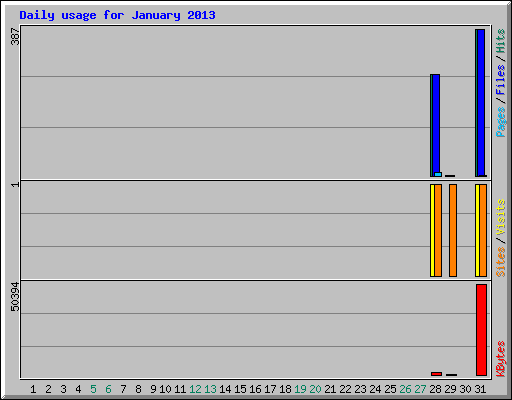The image size is (512, 400).
Task: Click day 27 on the x-axis
Action: 420,389
